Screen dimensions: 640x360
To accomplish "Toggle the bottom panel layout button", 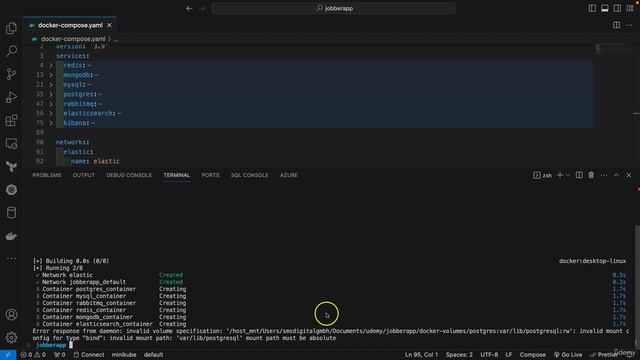I will [x=604, y=8].
